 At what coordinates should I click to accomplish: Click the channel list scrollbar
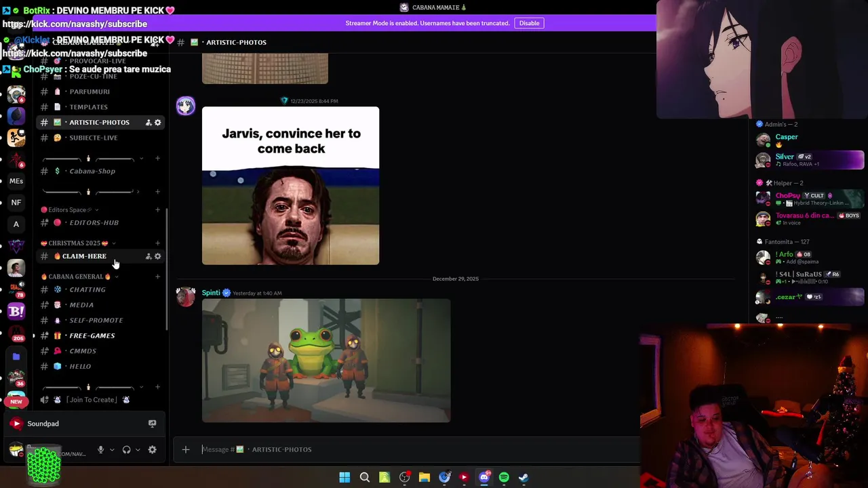point(167,269)
